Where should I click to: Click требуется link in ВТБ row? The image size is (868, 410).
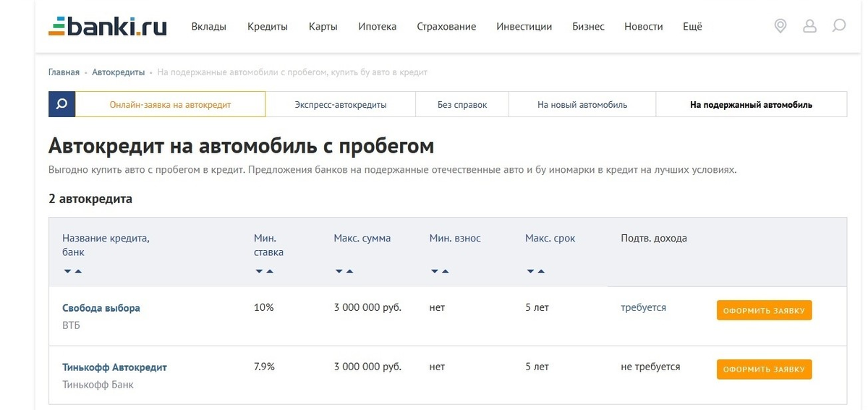[x=644, y=307]
